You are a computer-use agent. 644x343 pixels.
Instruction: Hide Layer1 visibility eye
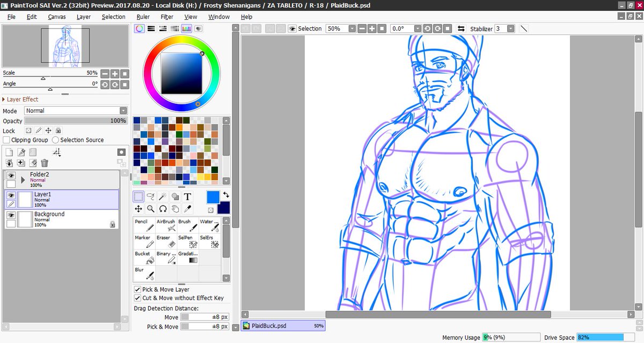pos(11,195)
